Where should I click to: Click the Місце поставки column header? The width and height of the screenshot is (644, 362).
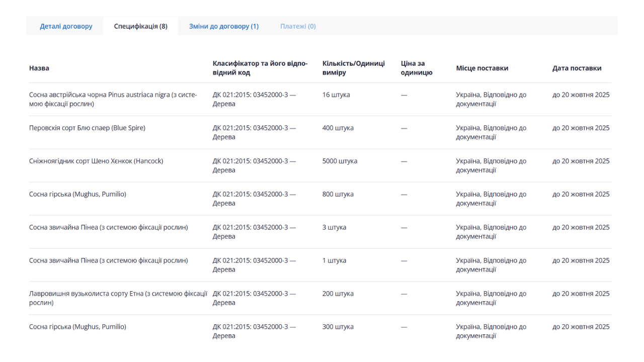[482, 68]
